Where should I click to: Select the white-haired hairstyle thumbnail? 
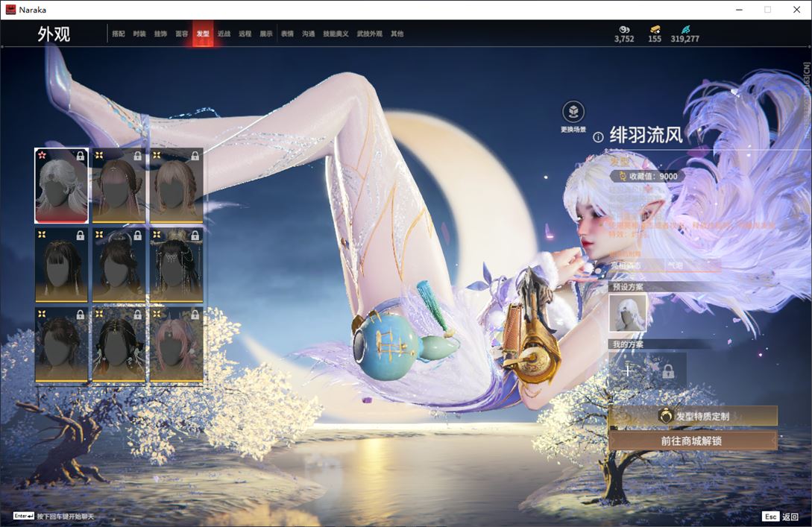[61, 186]
